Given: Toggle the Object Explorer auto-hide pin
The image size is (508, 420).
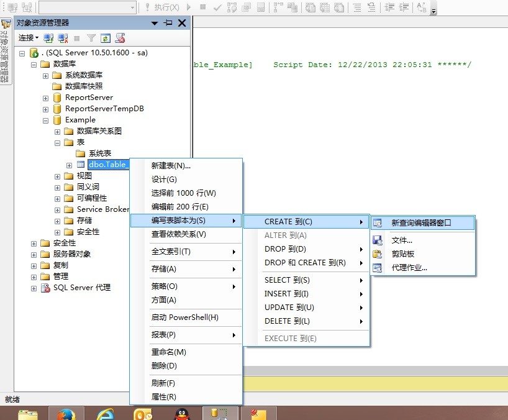Looking at the screenshot, I should tap(168, 23).
